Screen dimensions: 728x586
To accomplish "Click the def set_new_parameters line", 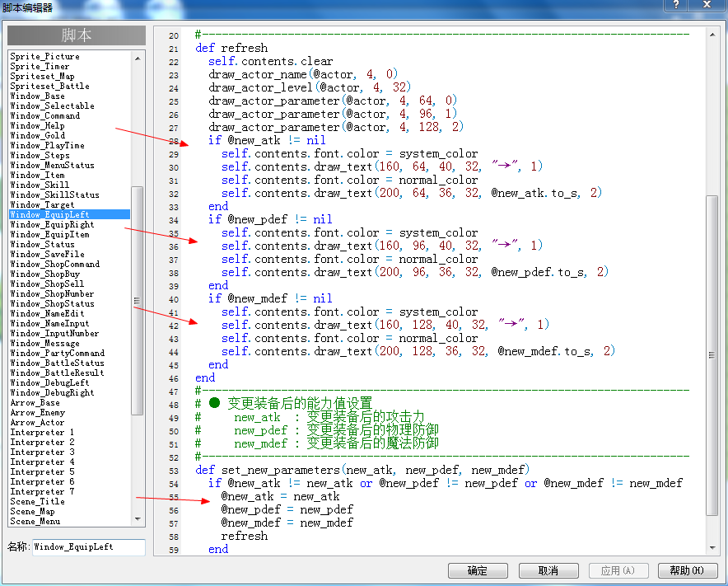I will coord(362,470).
